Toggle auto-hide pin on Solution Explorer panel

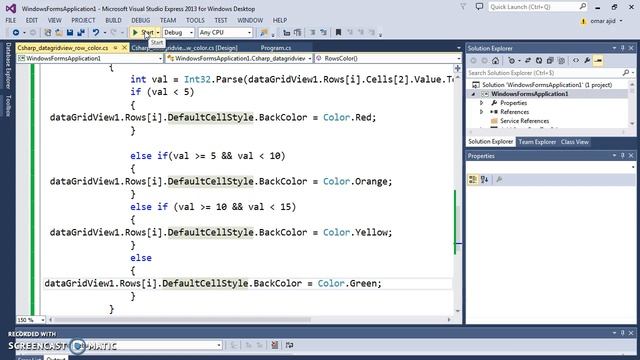point(622,48)
